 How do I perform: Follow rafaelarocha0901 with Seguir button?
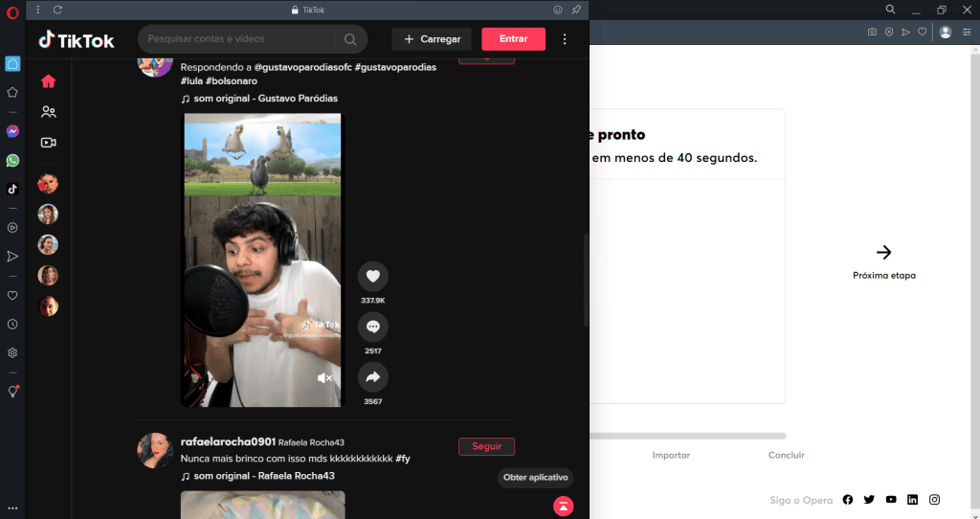(x=486, y=446)
